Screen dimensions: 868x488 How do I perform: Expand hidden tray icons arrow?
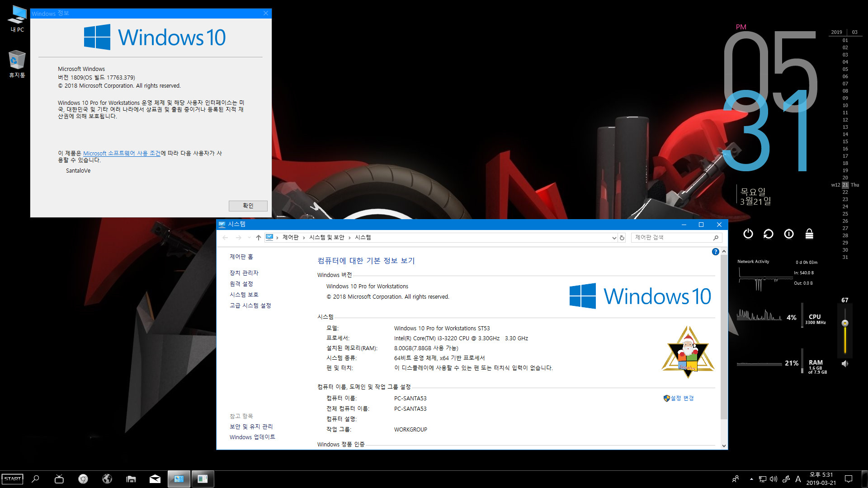[x=751, y=479]
